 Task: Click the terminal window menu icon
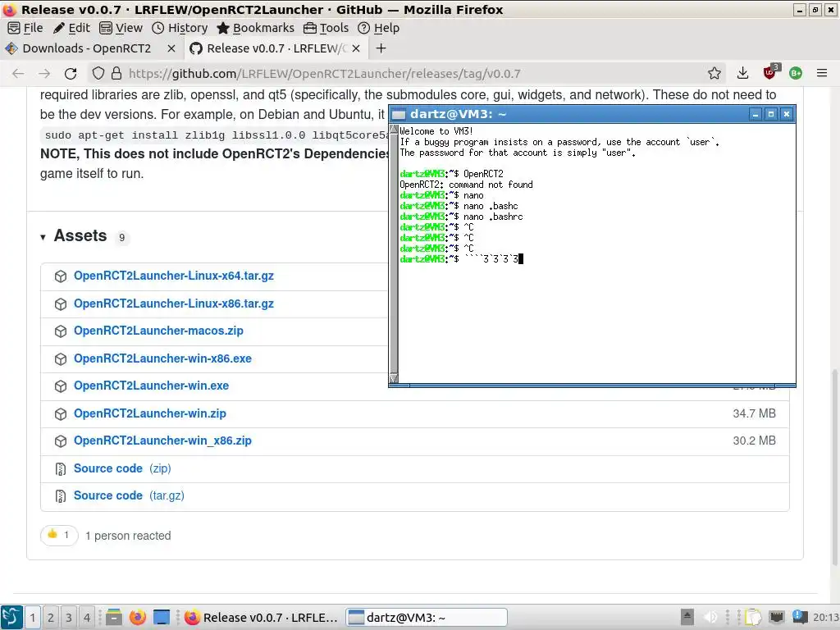point(398,114)
